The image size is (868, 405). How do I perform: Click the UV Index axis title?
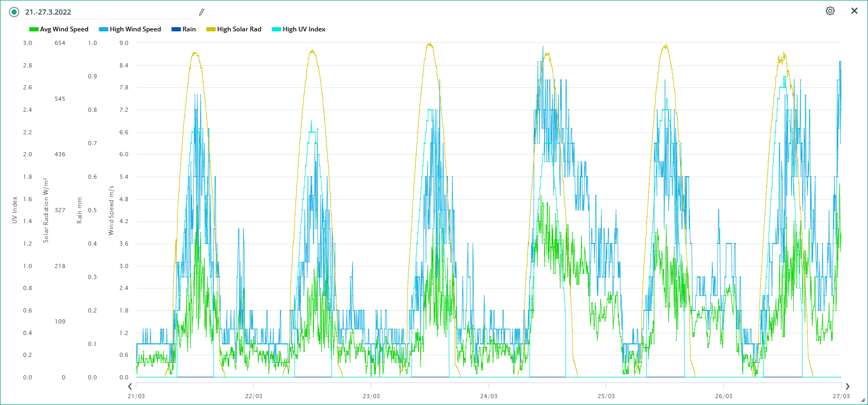[x=15, y=210]
